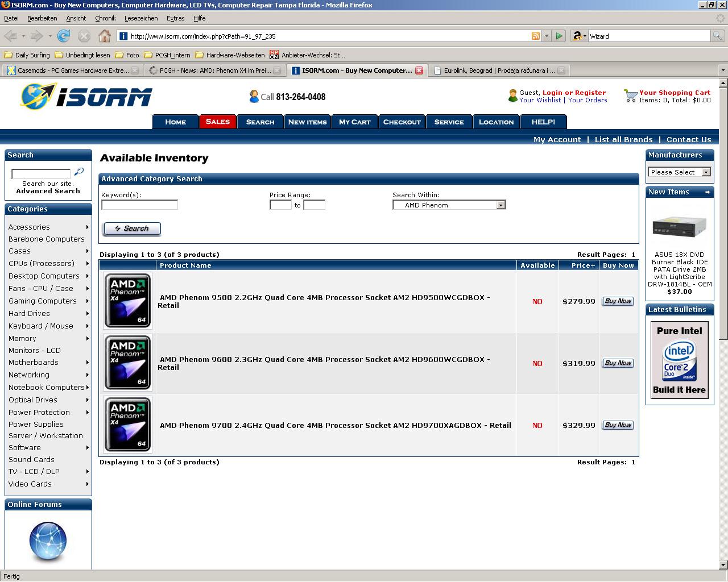This screenshot has height=582, width=728.
Task: Click the Checkout navigation tab
Action: coord(402,122)
